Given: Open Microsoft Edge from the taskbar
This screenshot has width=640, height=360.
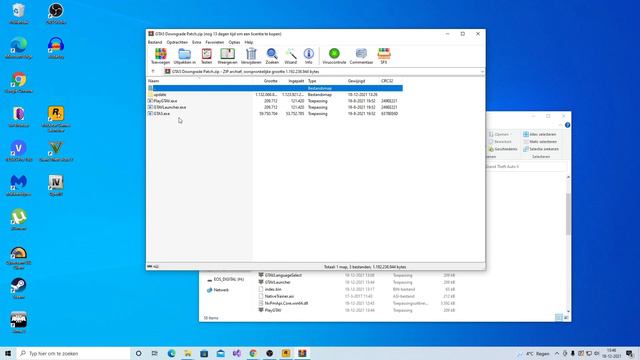Looking at the screenshot, I should pyautogui.click(x=171, y=353).
